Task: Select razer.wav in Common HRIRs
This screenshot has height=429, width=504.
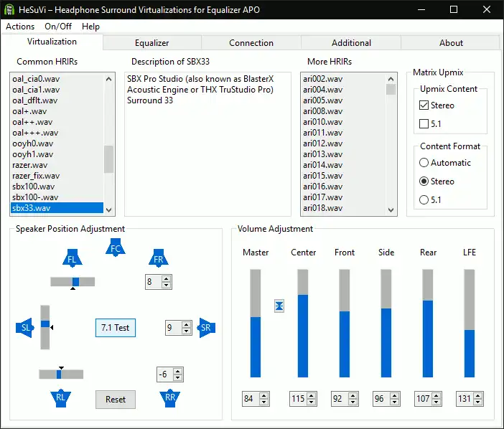Action: pyautogui.click(x=57, y=165)
